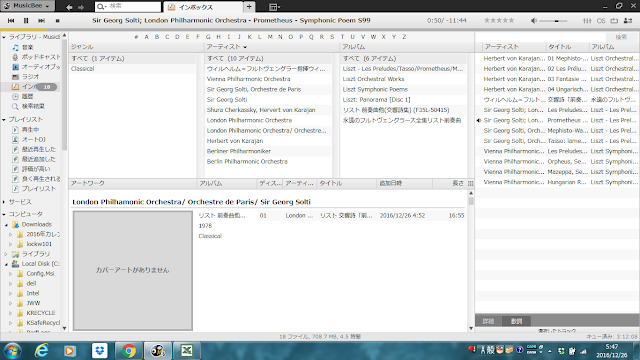Skip to the next track
640x360 pixels.
pyautogui.click(x=41, y=20)
